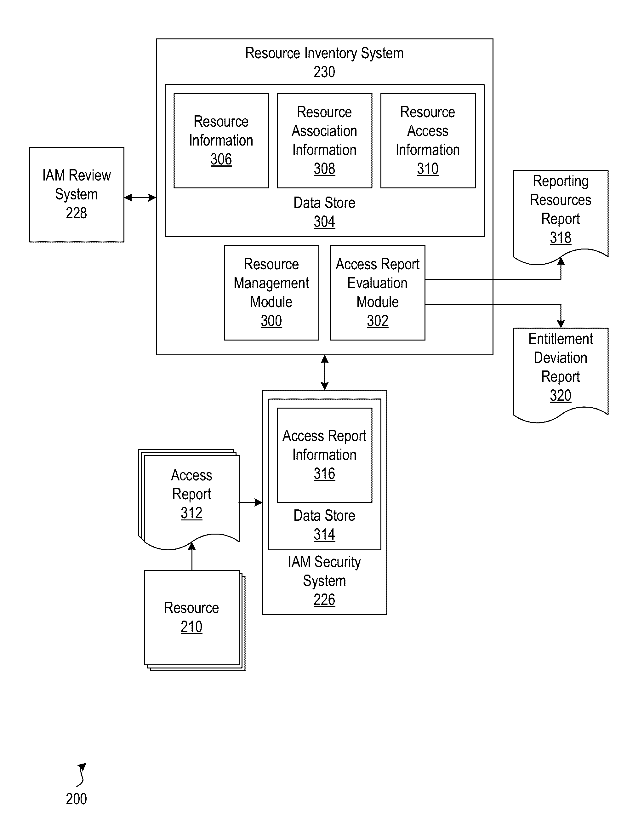
Task: Open the IAM Security System 226 module
Action: point(332,568)
